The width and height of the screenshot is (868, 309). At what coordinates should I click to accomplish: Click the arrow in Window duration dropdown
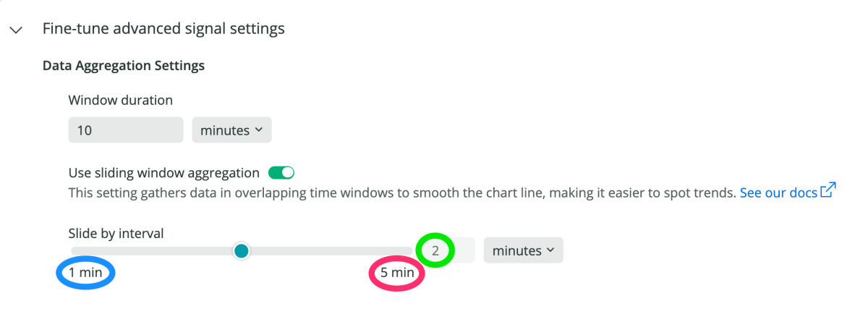click(x=258, y=130)
